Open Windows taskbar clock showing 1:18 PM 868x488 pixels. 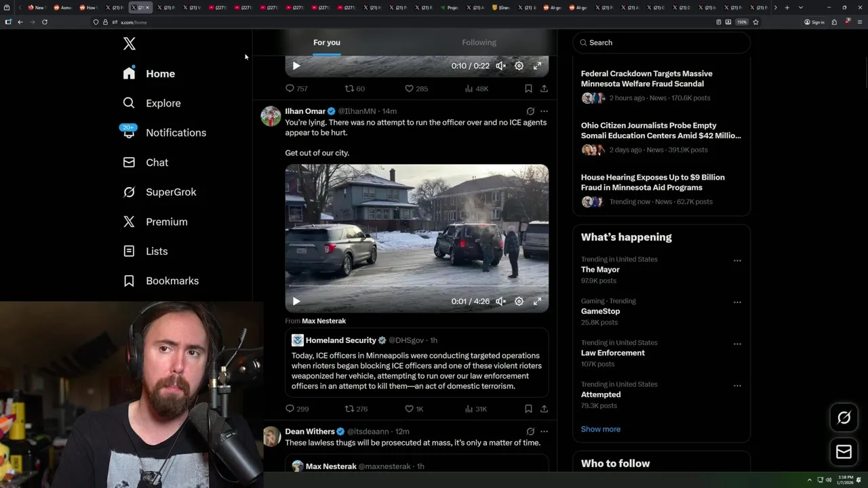coord(844,480)
